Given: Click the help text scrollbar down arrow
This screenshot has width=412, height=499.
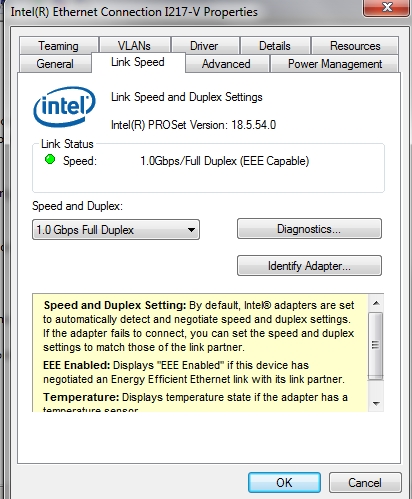Looking at the screenshot, I should click(x=376, y=404).
